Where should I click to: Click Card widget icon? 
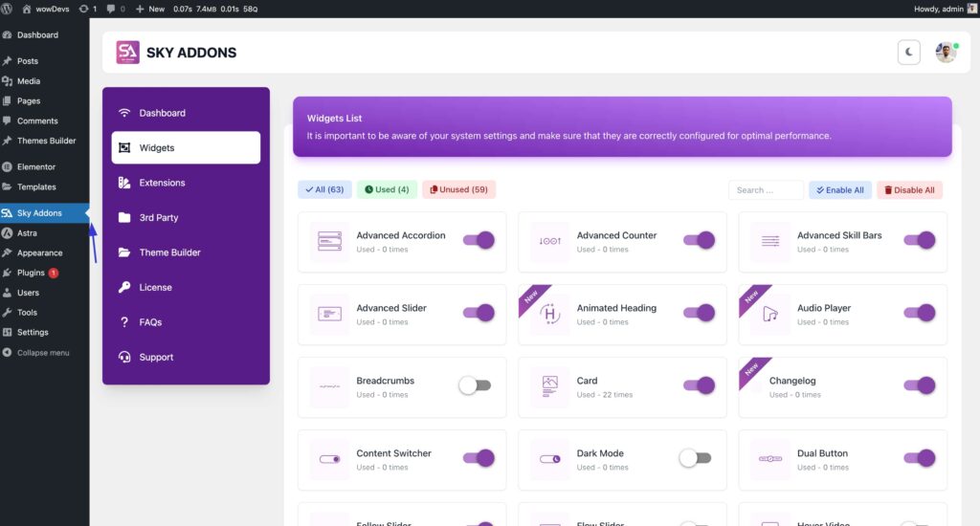coord(550,386)
